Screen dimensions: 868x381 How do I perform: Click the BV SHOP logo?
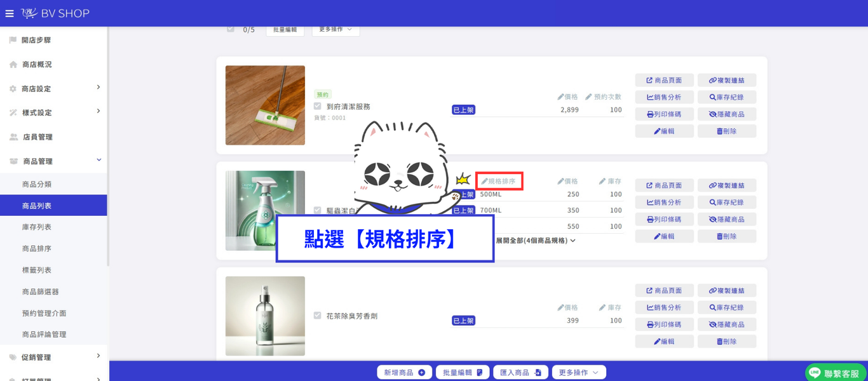[55, 13]
